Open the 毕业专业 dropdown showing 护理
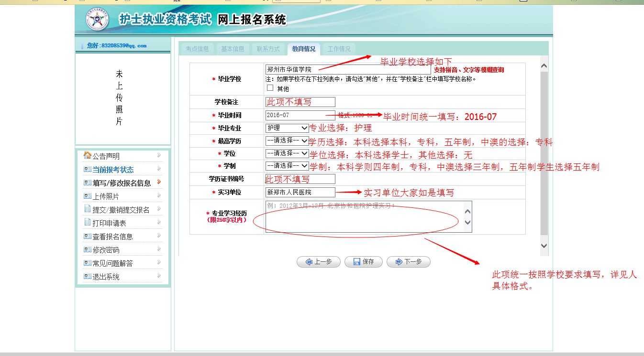 click(x=287, y=128)
